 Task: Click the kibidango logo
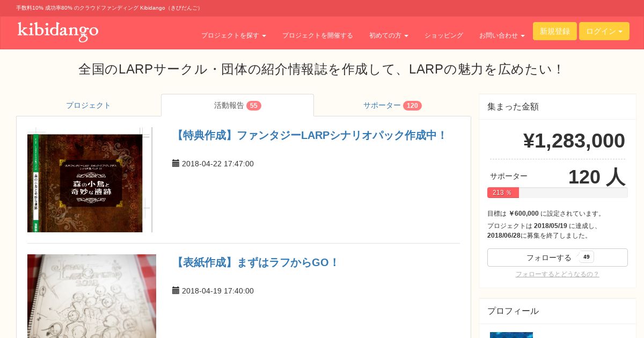(x=58, y=32)
